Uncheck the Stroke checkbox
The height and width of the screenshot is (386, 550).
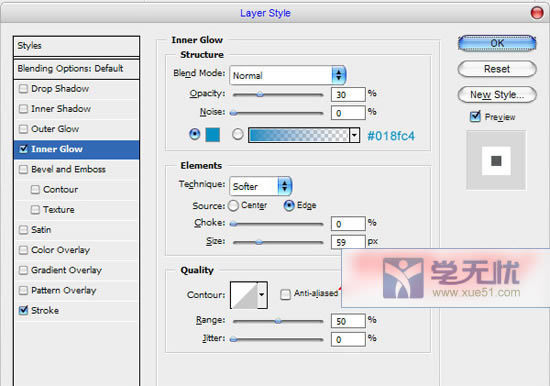click(23, 310)
